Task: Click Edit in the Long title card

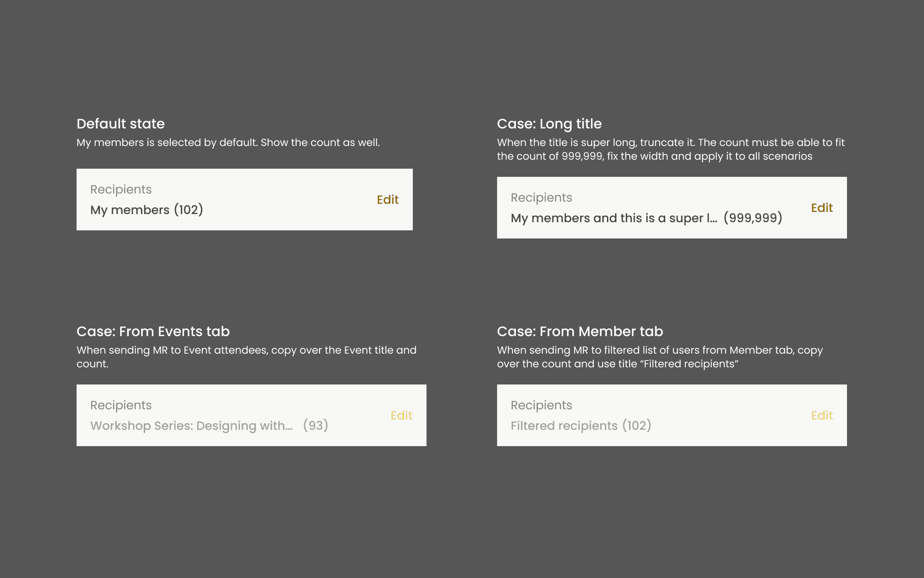Action: point(822,208)
